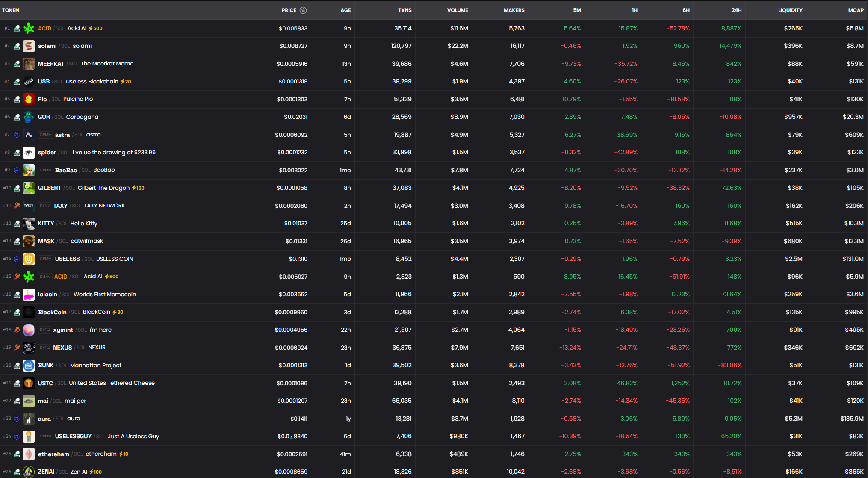
Task: Click the LIQUIDITY column header
Action: click(790, 10)
